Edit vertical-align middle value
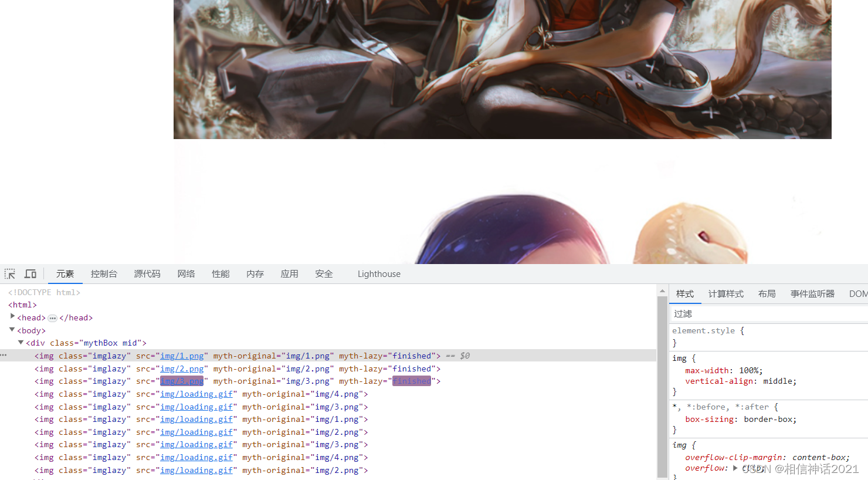 click(x=778, y=381)
